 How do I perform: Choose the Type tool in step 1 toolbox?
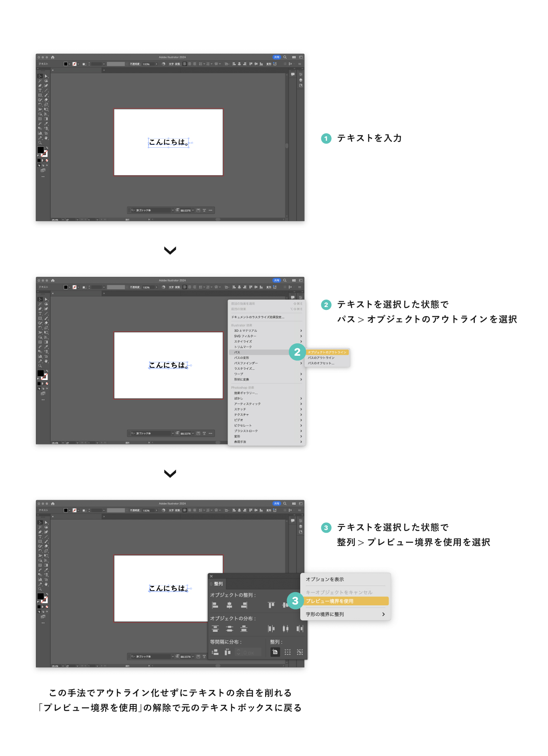tap(40, 90)
